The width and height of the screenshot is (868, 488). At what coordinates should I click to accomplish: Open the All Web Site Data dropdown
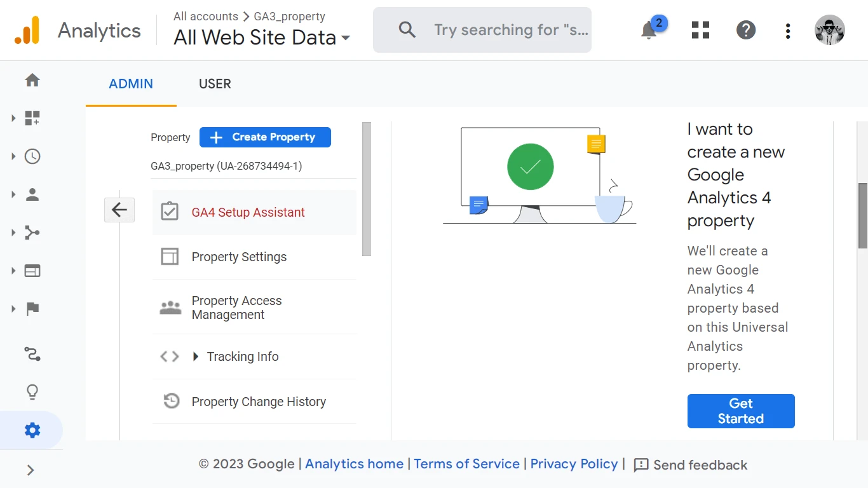coord(262,37)
